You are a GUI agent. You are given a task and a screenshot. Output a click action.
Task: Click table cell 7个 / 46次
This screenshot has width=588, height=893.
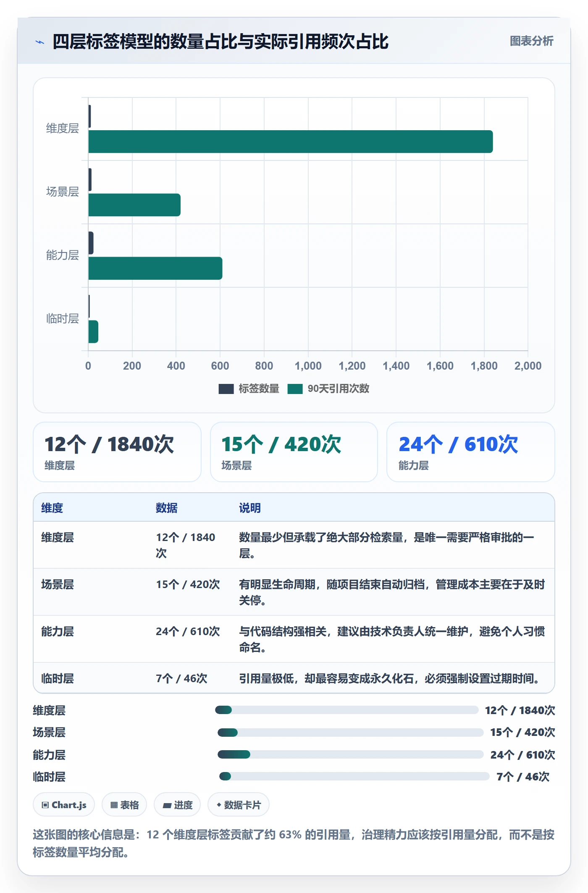[x=181, y=678]
